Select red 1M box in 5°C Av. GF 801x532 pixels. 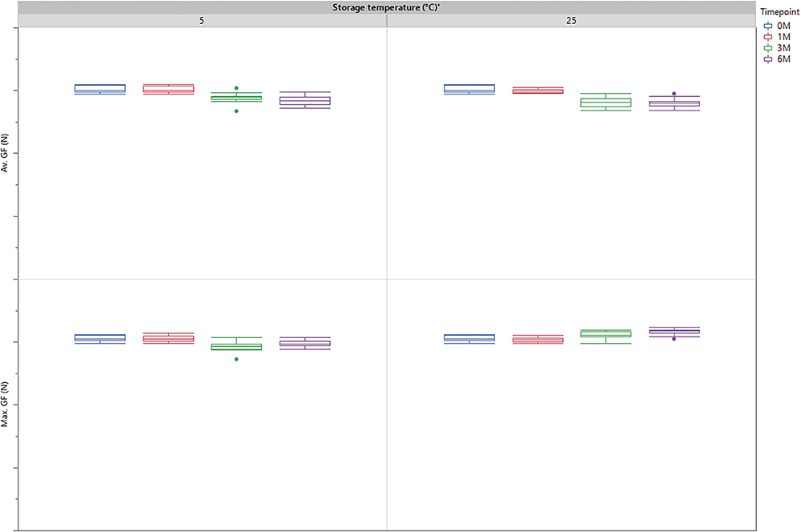[168, 88]
